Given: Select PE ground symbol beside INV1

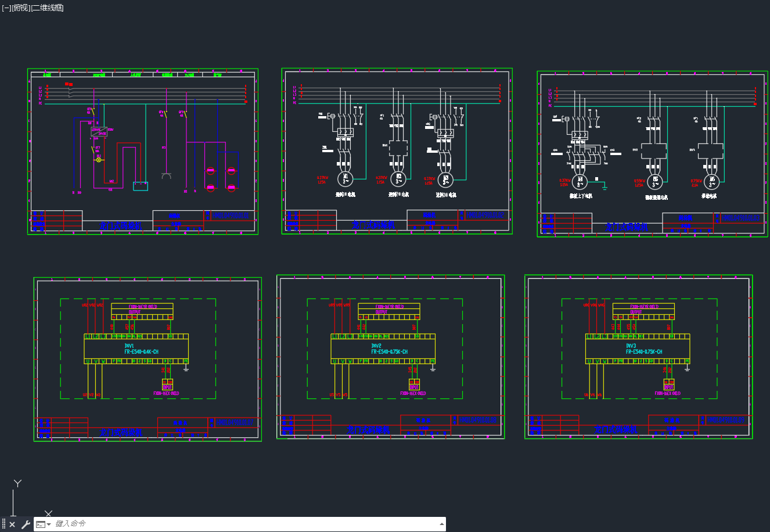Looking at the screenshot, I should [x=186, y=368].
